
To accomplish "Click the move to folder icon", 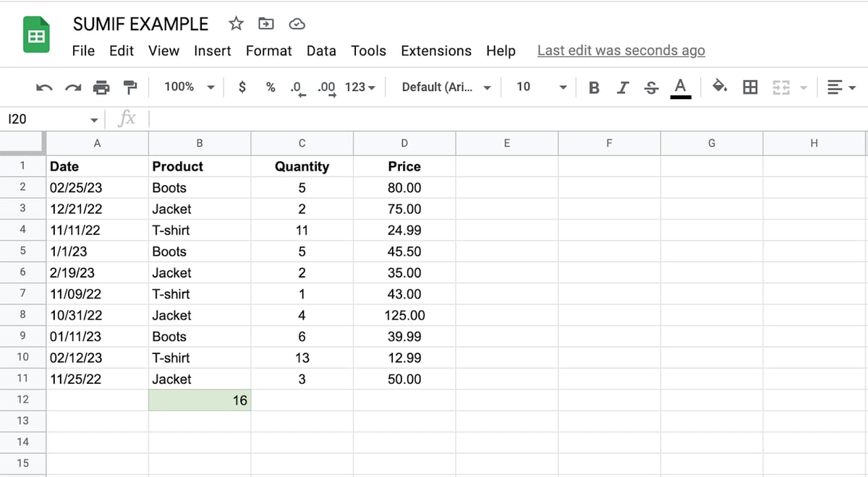I will click(x=266, y=24).
